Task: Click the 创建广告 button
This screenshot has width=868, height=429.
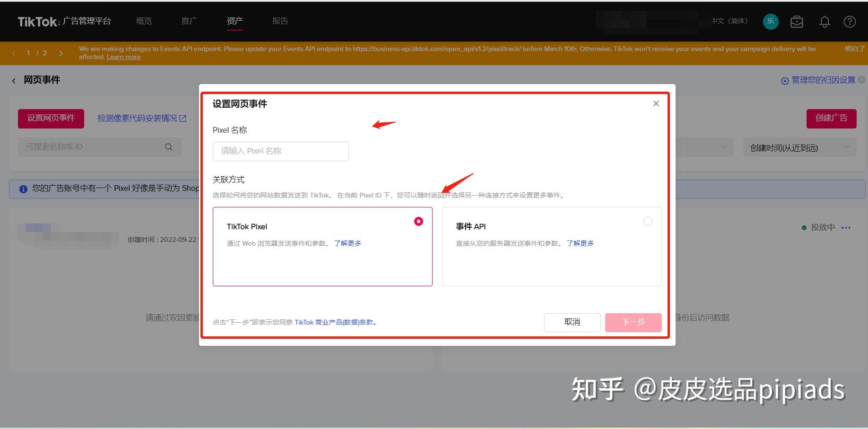Action: [x=832, y=119]
